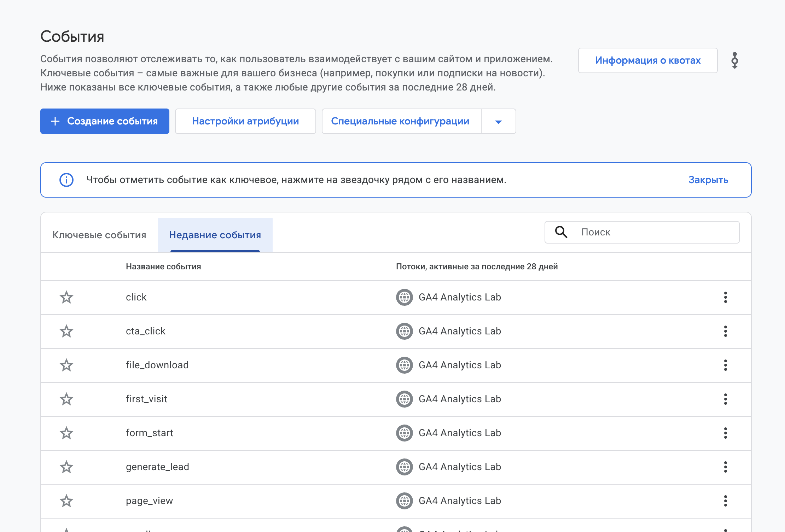Open the insights icon beside quota button

pos(735,60)
